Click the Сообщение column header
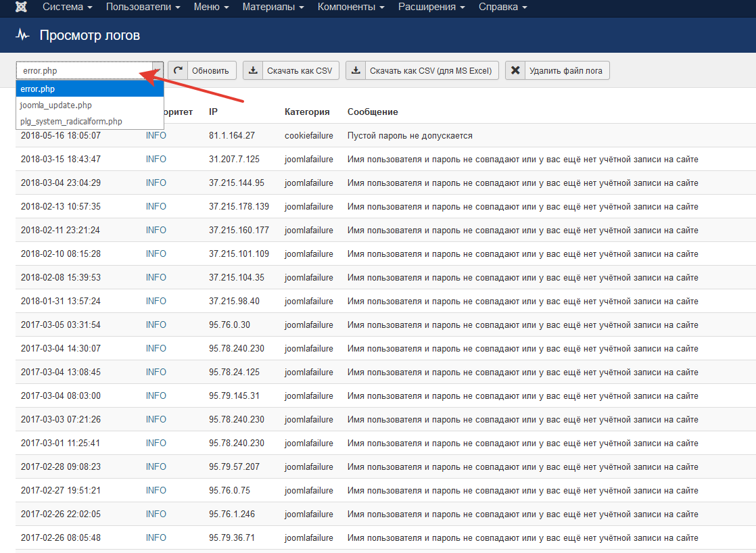756x553 pixels. 373,112
